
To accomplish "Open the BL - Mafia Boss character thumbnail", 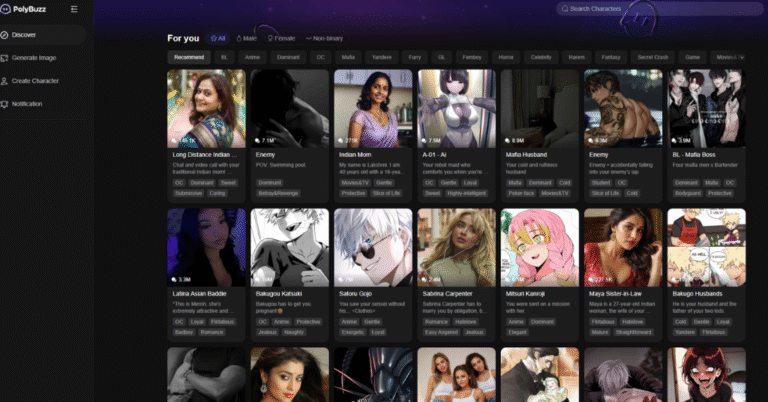I will pyautogui.click(x=706, y=109).
